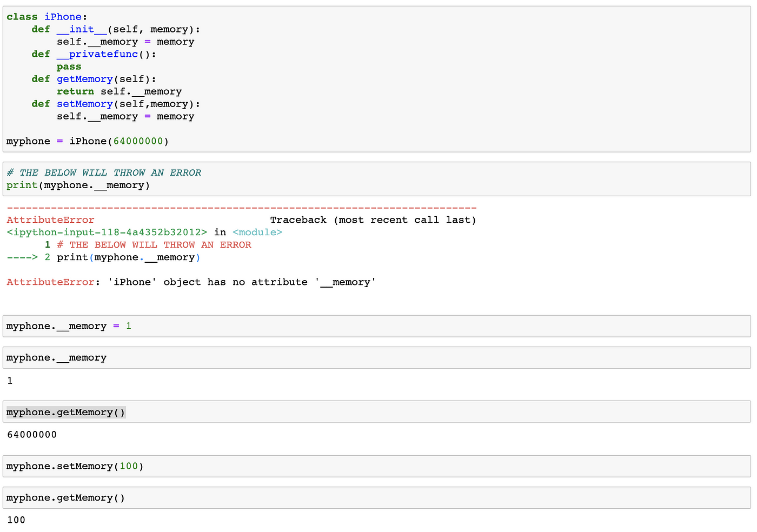The height and width of the screenshot is (532, 757).
Task: Click the 'myphone.setMemory(100)' cell
Action: [x=376, y=466]
